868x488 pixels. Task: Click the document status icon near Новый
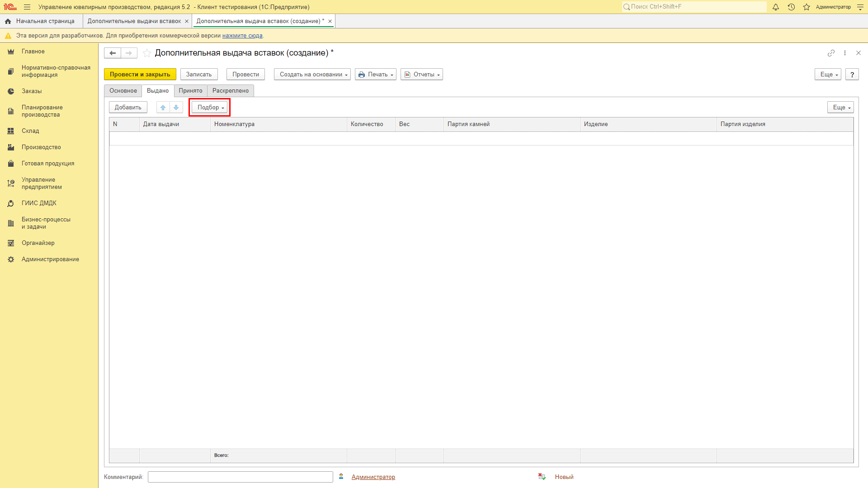(542, 477)
